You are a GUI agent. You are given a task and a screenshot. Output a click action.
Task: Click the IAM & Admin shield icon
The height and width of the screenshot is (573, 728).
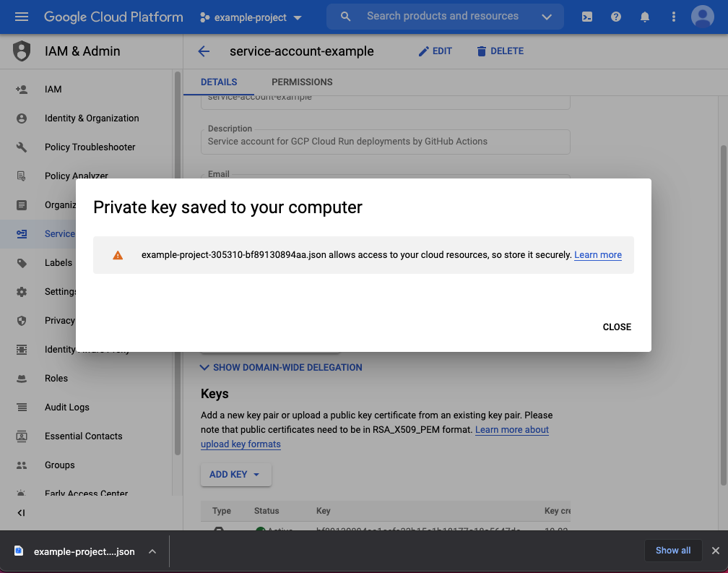(x=22, y=51)
